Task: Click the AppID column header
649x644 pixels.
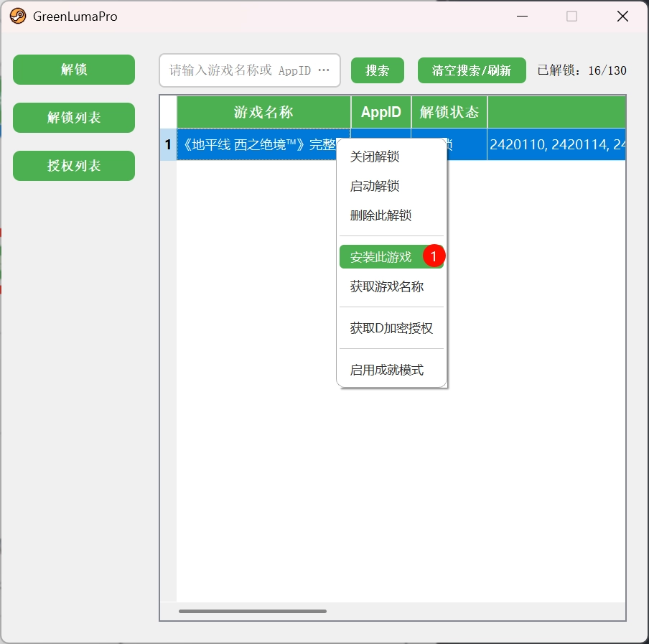Action: 380,112
